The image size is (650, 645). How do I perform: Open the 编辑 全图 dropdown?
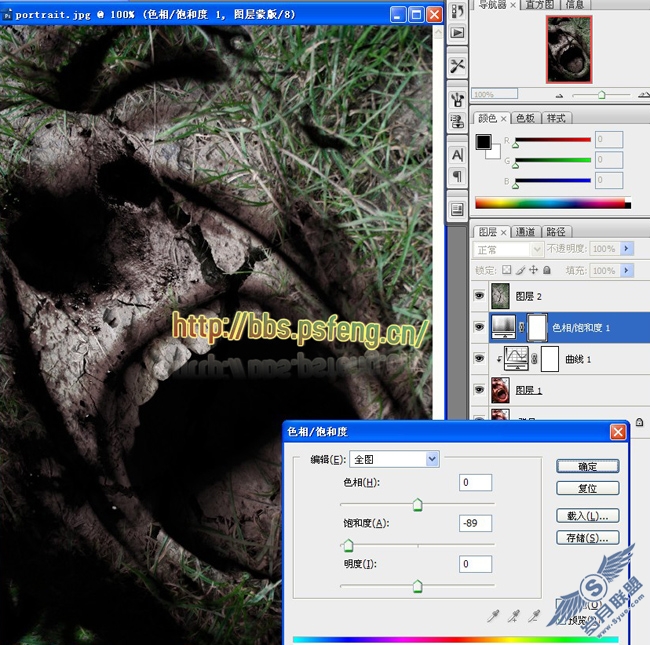(394, 459)
